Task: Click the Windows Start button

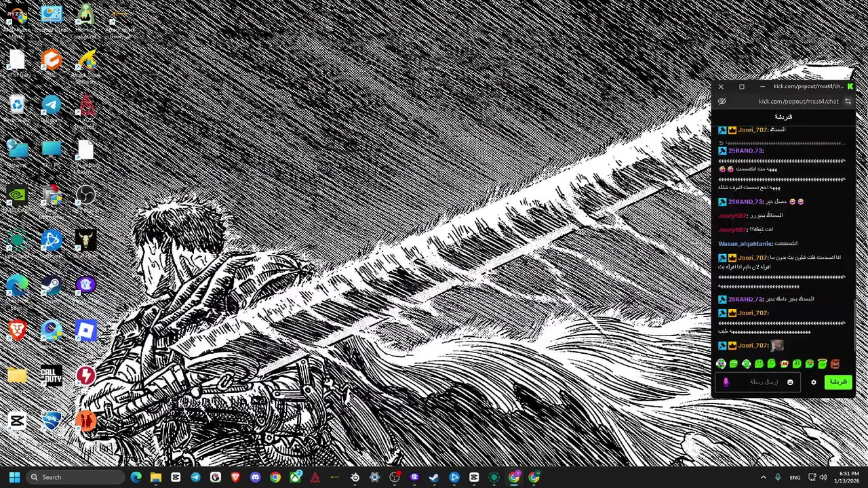Action: [14, 477]
